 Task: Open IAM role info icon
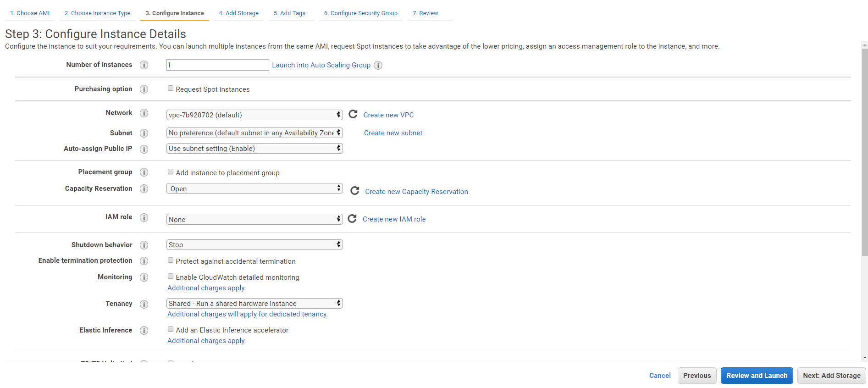tap(144, 217)
